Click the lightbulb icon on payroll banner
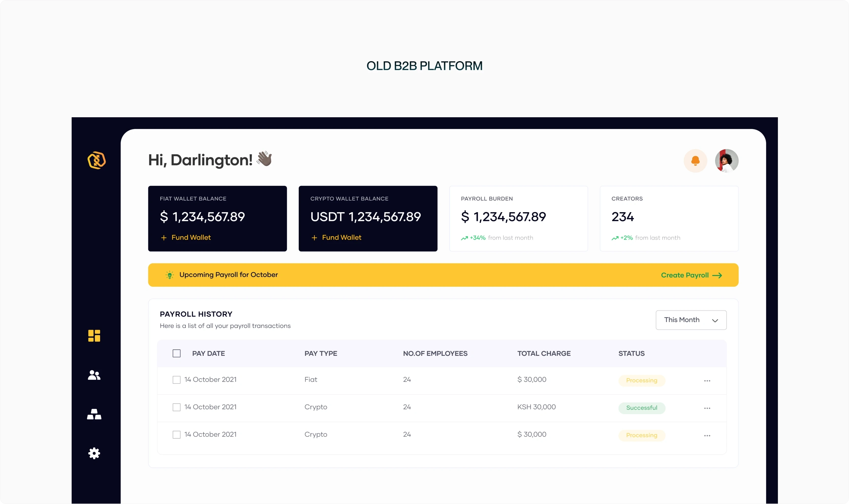 pyautogui.click(x=170, y=275)
